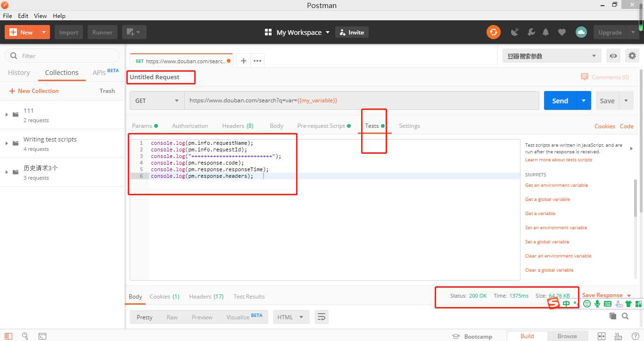Expand the 111 collection
The image size is (644, 341).
click(7, 115)
